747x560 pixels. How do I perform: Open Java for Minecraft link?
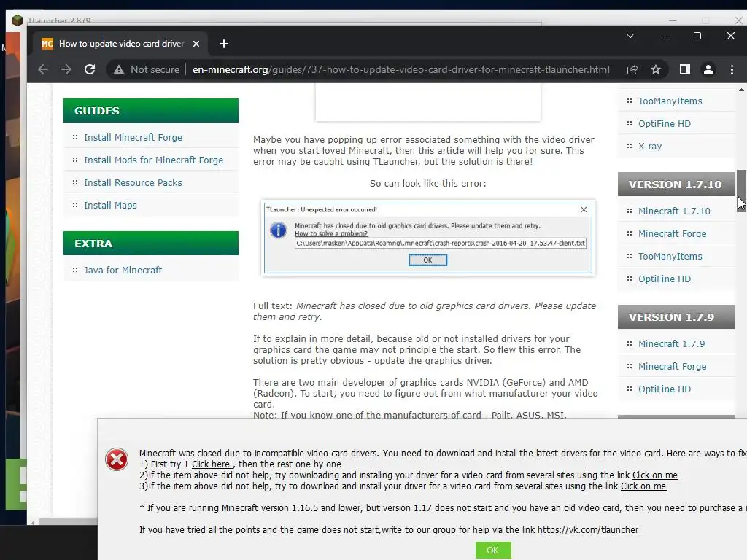coord(123,270)
